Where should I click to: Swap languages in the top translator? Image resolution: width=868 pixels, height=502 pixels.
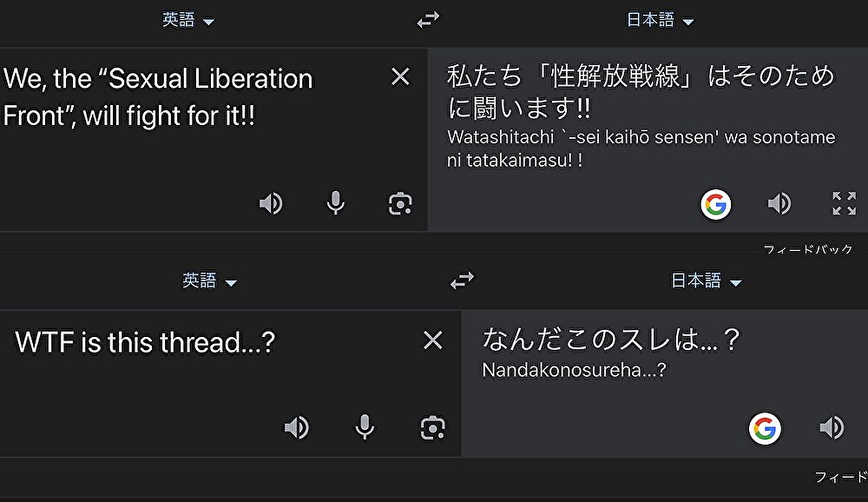pyautogui.click(x=428, y=20)
